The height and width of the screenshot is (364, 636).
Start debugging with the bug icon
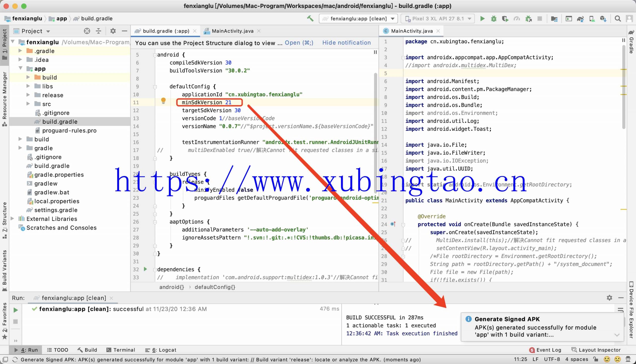click(x=494, y=18)
